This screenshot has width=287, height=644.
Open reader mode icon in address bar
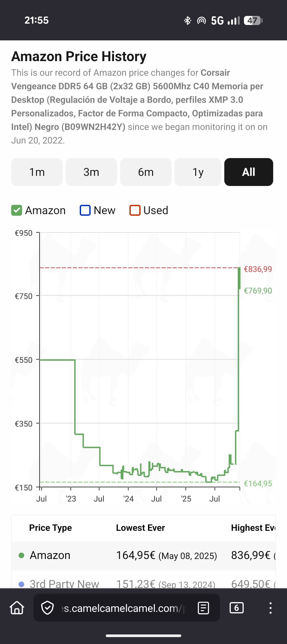203,608
